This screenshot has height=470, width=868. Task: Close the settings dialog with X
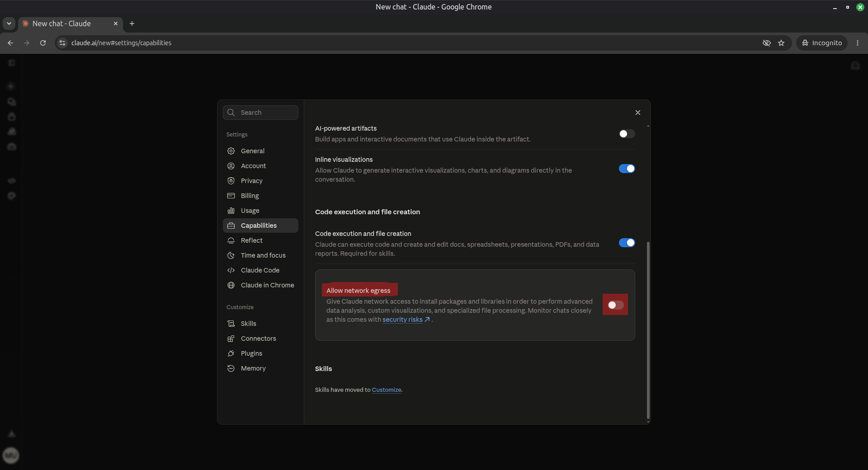(x=638, y=113)
